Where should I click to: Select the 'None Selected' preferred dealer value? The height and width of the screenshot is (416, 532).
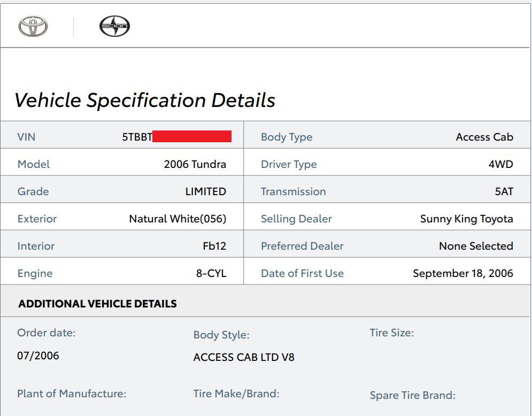click(476, 246)
